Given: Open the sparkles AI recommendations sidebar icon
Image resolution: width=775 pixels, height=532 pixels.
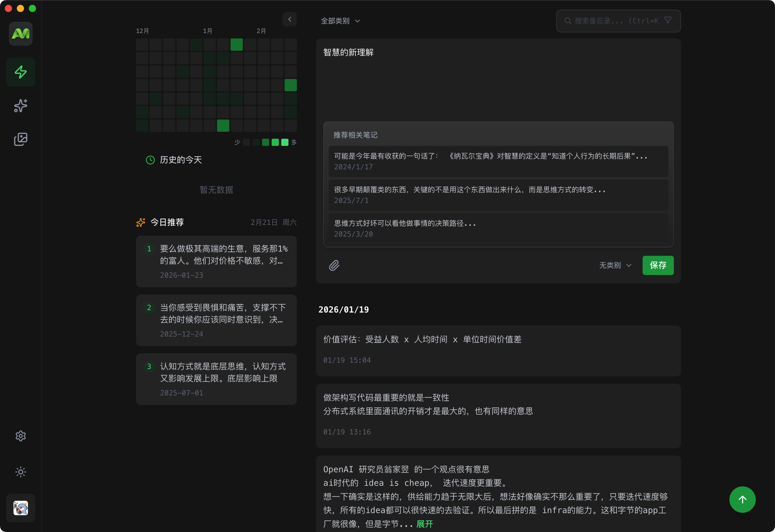Looking at the screenshot, I should tap(20, 106).
